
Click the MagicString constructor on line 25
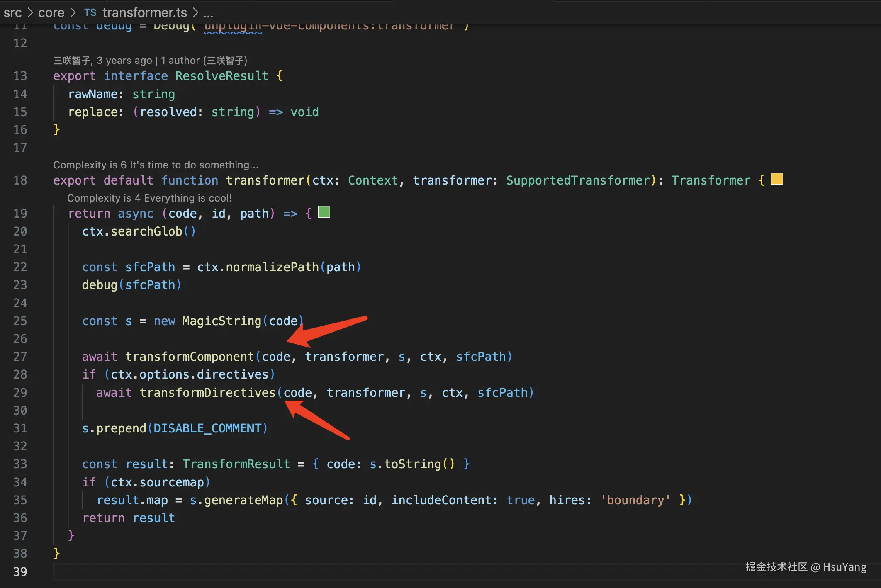(x=221, y=321)
